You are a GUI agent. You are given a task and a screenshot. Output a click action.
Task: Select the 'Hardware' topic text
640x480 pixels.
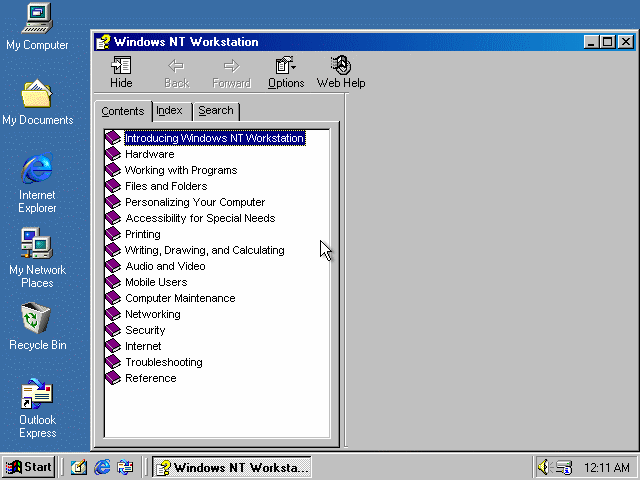pyautogui.click(x=150, y=154)
